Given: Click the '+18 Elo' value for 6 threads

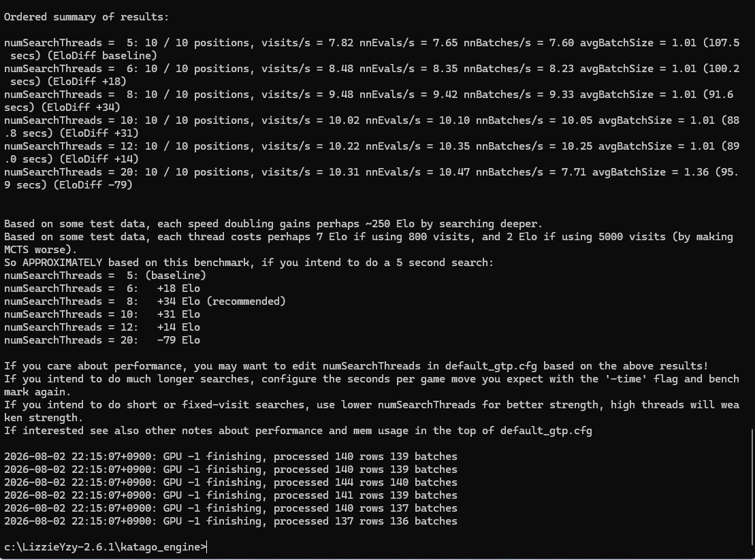Looking at the screenshot, I should coord(178,289).
